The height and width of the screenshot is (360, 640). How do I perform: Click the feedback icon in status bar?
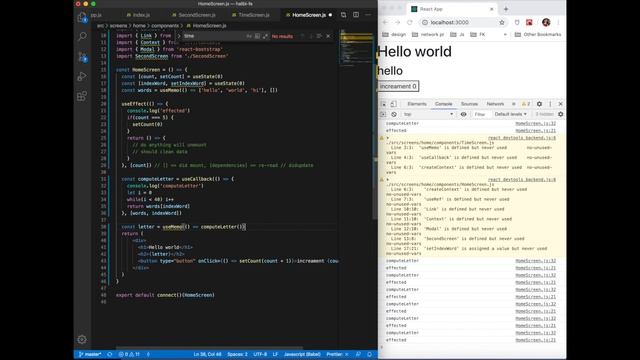click(358, 354)
